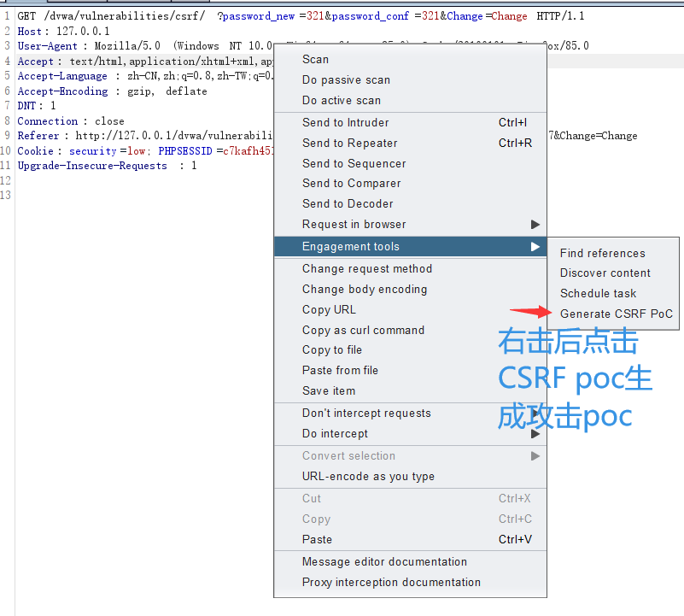Click the Referer header line
Screen dimensions: 684x616
[x=145, y=136]
